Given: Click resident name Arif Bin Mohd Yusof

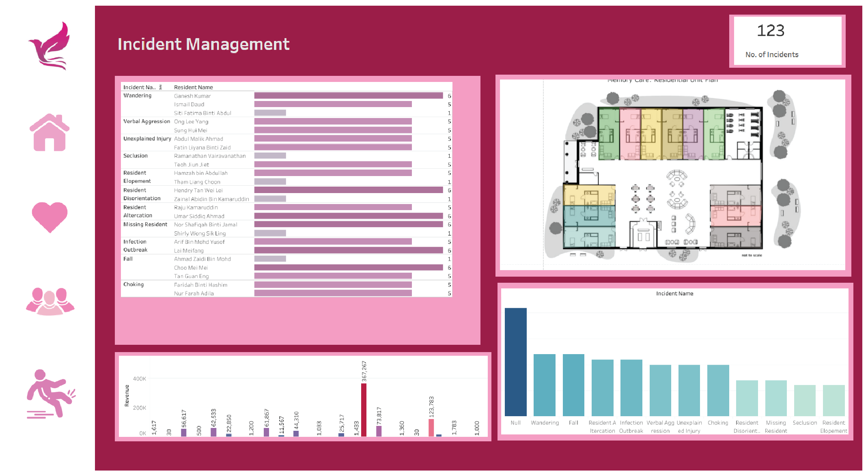Looking at the screenshot, I should click(x=199, y=242).
